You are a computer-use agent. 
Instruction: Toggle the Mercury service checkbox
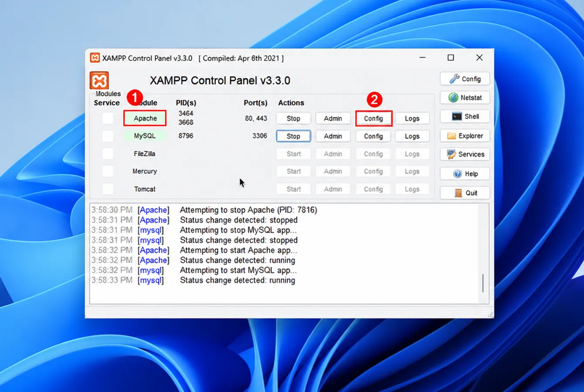[108, 171]
